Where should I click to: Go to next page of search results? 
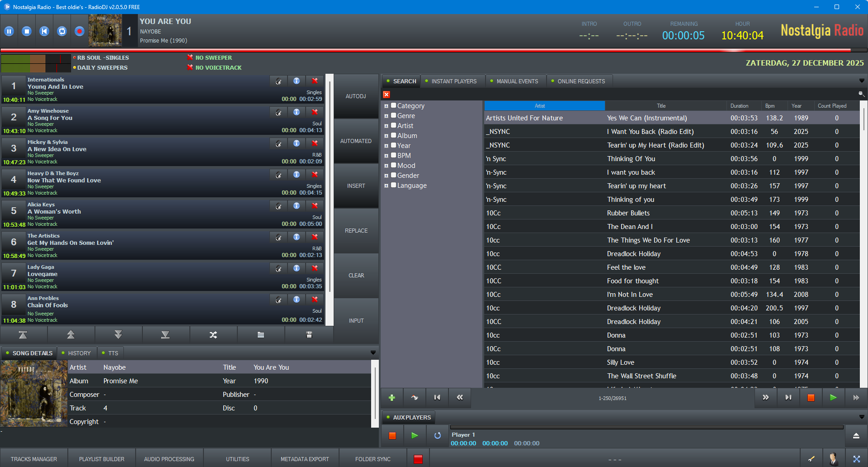pos(765,398)
